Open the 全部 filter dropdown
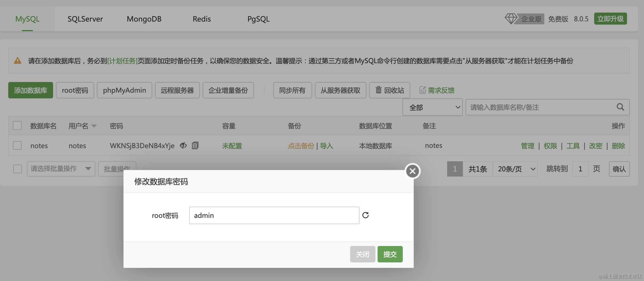Image resolution: width=644 pixels, height=281 pixels. (432, 107)
